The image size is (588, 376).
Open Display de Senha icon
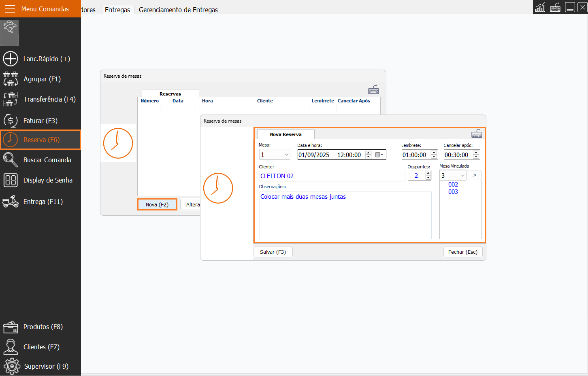(11, 180)
